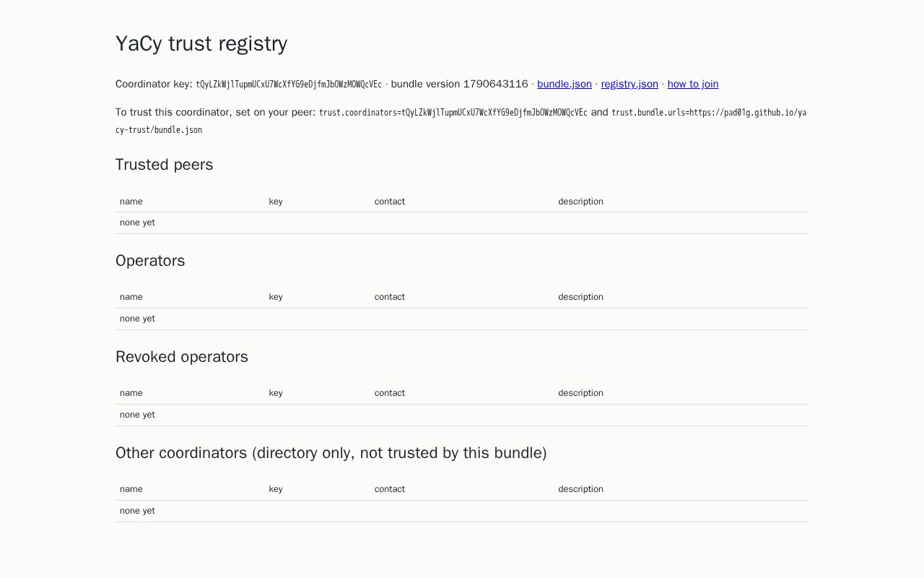This screenshot has width=924, height=578.
Task: Click the YaCy trust registry page title
Action: click(x=201, y=43)
